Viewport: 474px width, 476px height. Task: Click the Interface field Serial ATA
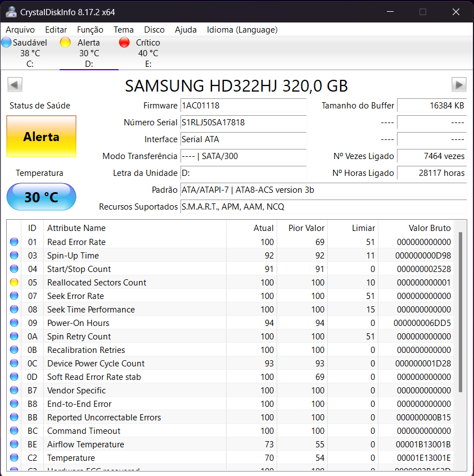point(243,139)
